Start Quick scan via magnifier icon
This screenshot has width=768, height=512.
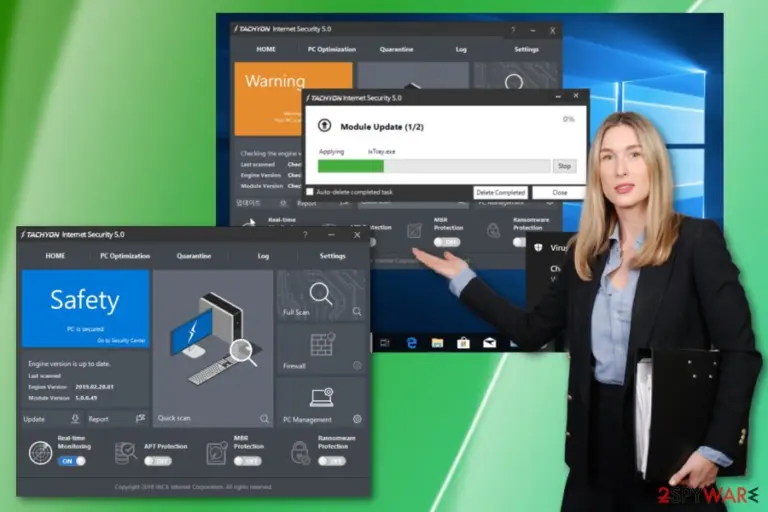point(264,418)
